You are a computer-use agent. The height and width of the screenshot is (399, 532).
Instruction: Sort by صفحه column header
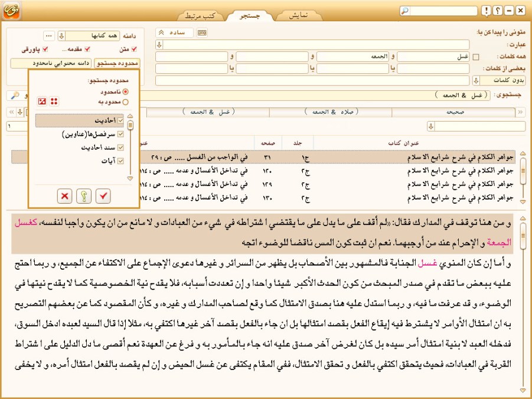pyautogui.click(x=267, y=143)
